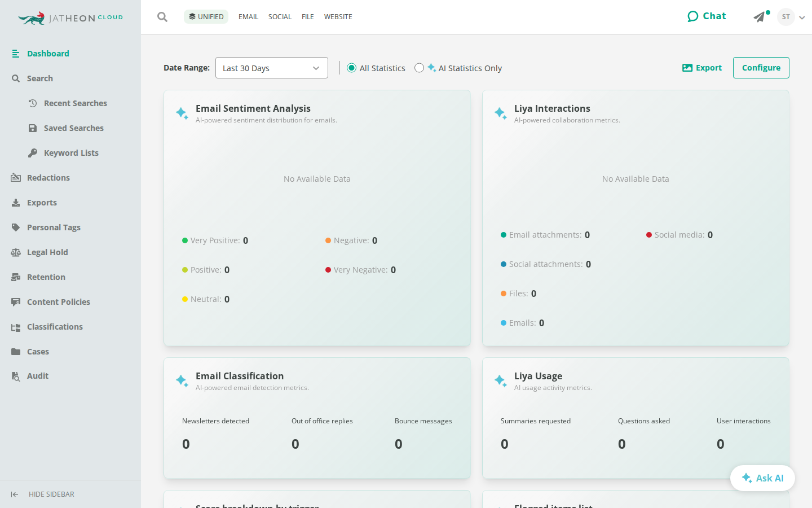
Task: Open Redactions via its sidebar icon
Action: pyautogui.click(x=16, y=178)
